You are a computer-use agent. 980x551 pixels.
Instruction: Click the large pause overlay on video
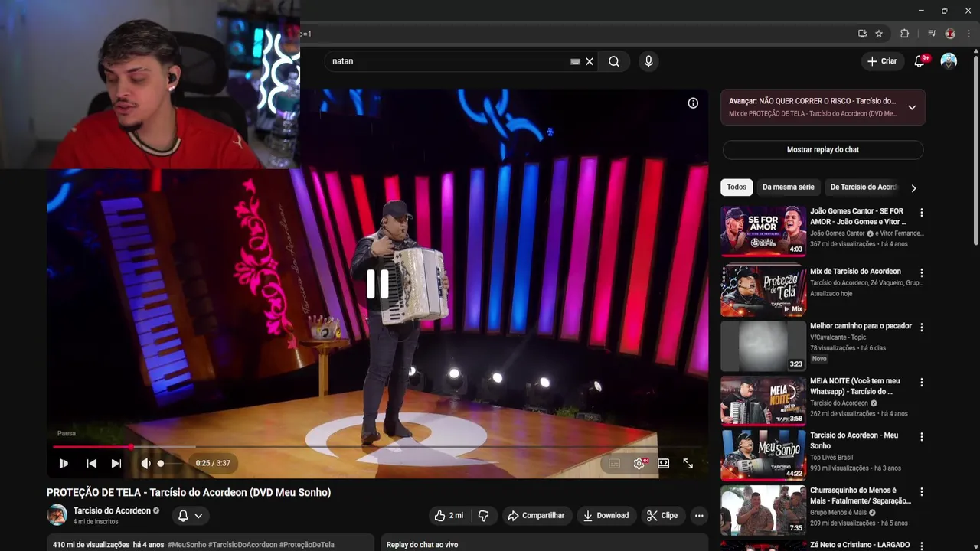tap(377, 284)
